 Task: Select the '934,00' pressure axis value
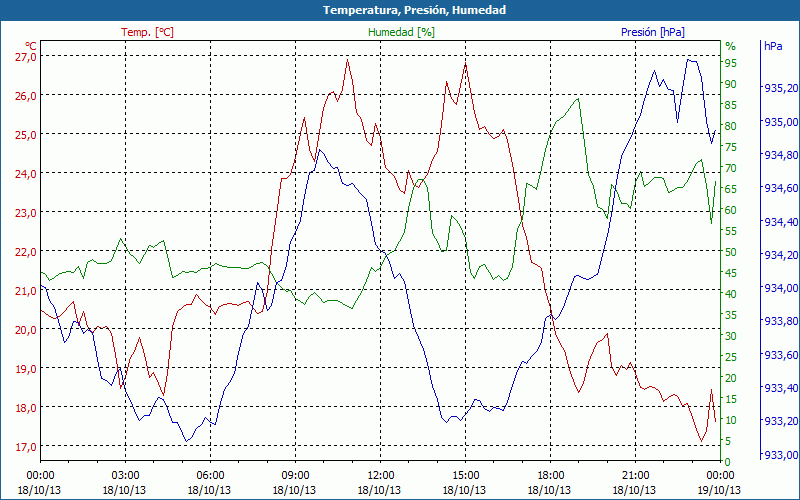pyautogui.click(x=781, y=288)
